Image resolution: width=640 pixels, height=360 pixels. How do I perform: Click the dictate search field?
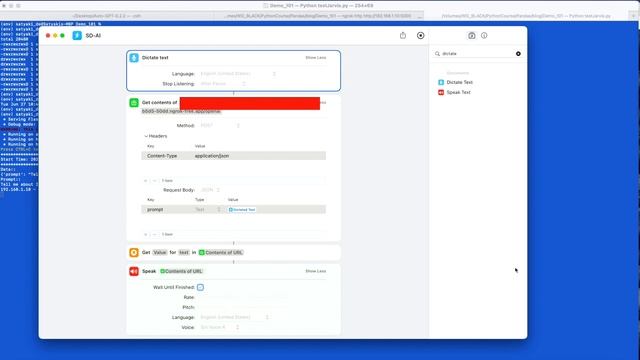pyautogui.click(x=478, y=53)
